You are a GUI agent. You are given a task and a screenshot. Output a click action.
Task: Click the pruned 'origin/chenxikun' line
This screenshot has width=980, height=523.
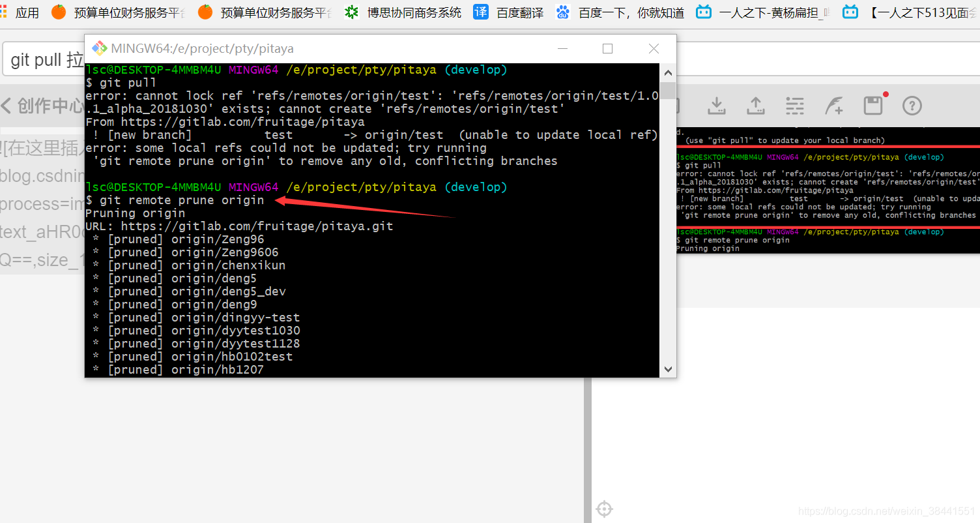189,265
